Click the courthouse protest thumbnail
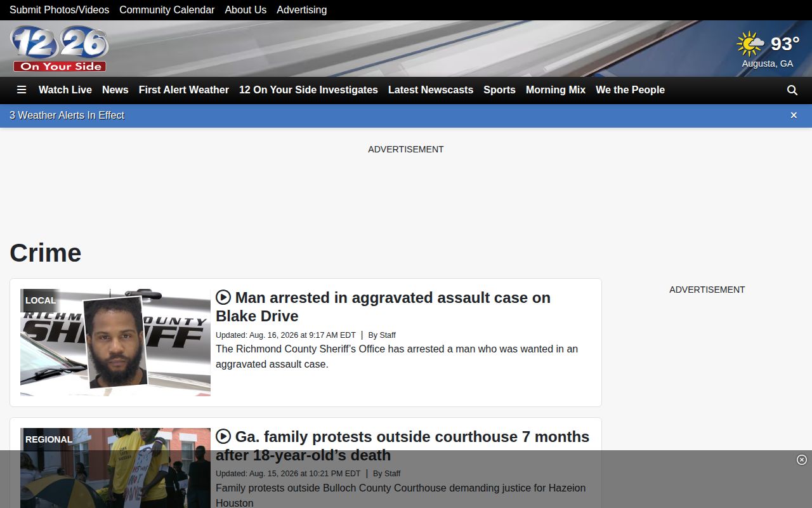Viewport: 812px width, 508px height. [115, 468]
